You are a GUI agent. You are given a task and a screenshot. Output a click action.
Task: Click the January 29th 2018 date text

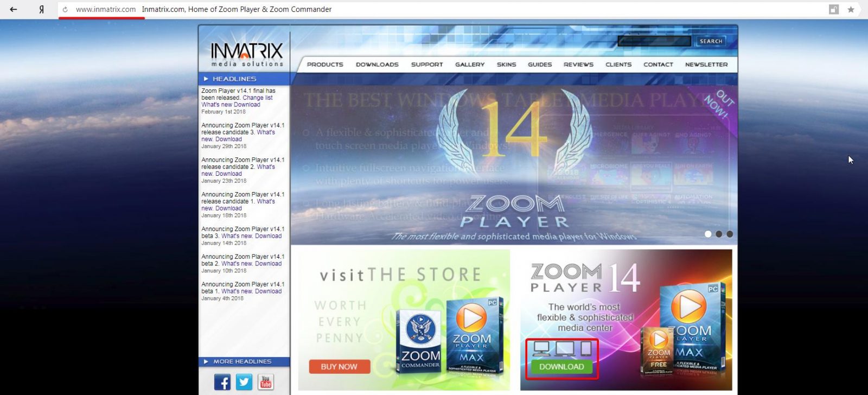pyautogui.click(x=224, y=146)
